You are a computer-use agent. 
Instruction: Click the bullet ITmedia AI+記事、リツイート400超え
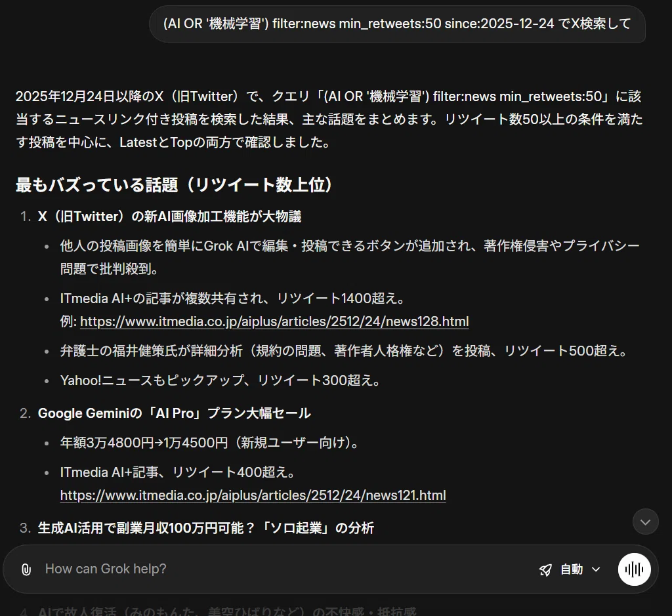(178, 472)
